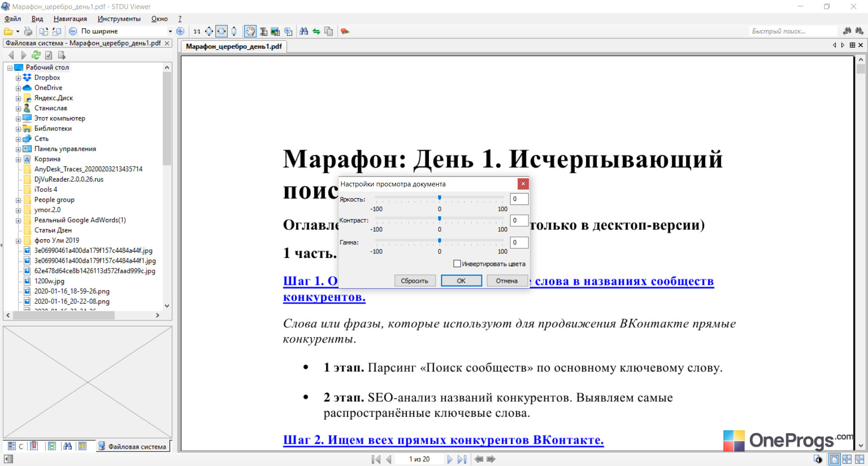Toggle fit-to-width zoom icon

[222, 31]
